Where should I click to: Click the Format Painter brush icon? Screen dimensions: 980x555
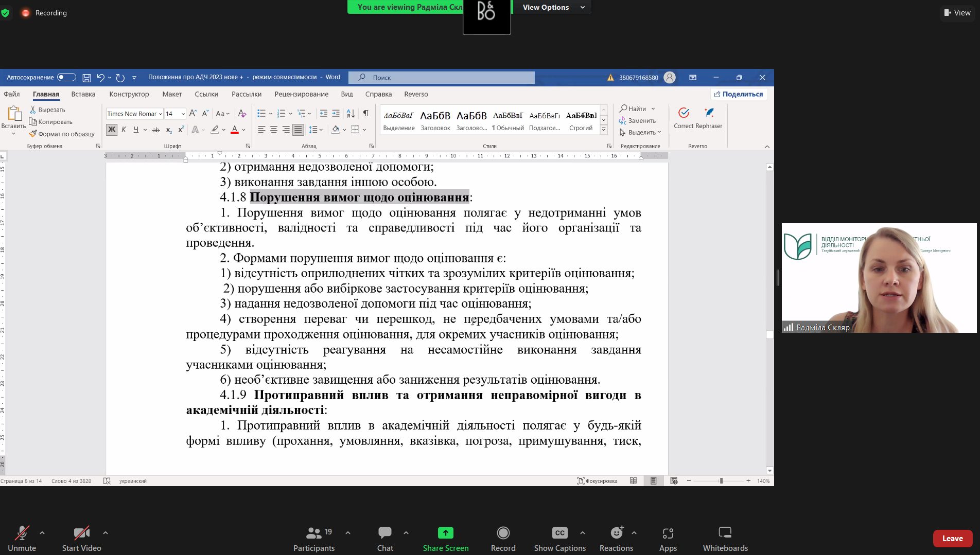pos(33,134)
